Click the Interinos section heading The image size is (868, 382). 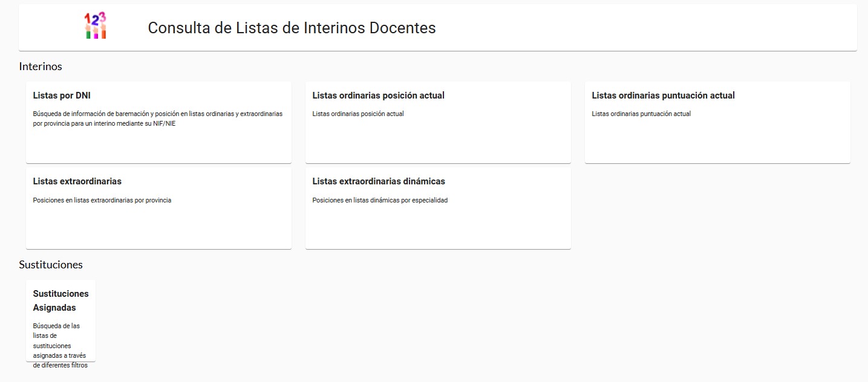pyautogui.click(x=41, y=66)
